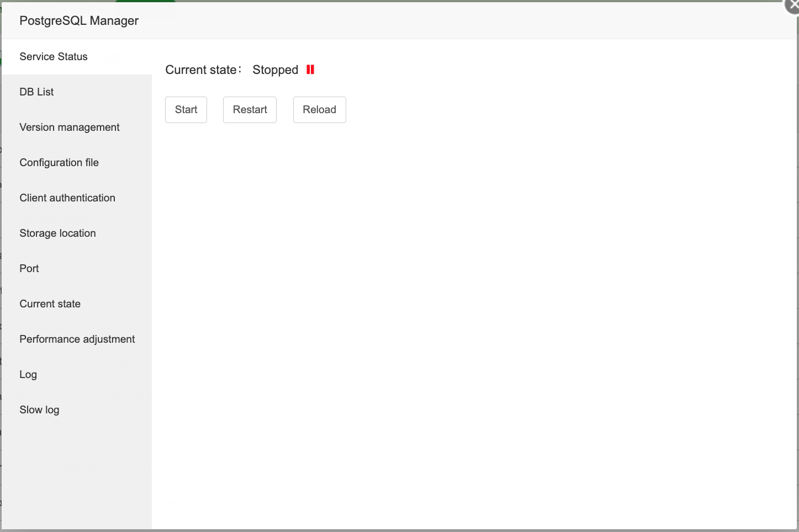Open the Client authentication settings
The height and width of the screenshot is (532, 799).
pos(67,198)
